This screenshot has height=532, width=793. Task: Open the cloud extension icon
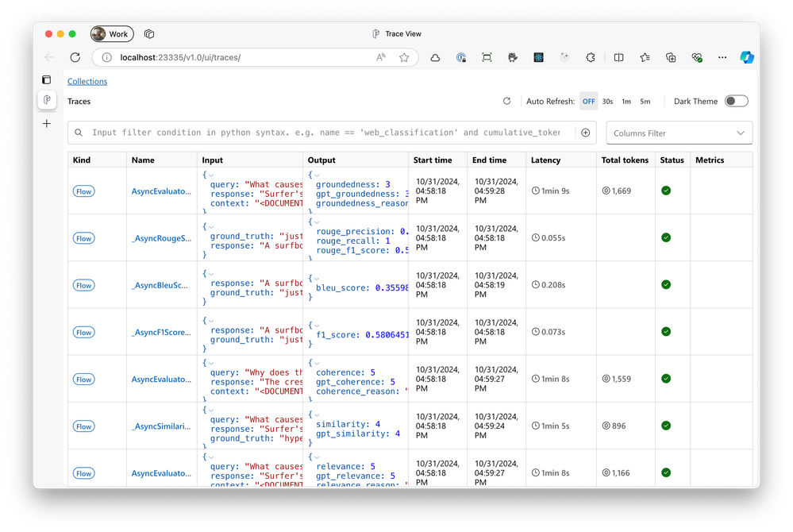tap(435, 58)
